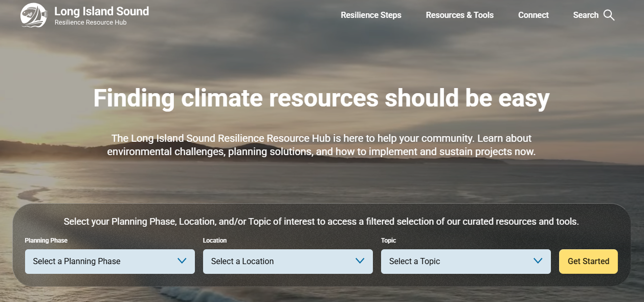This screenshot has width=644, height=302.
Task: Click the Topic dropdown chevron arrow
Action: 538,261
